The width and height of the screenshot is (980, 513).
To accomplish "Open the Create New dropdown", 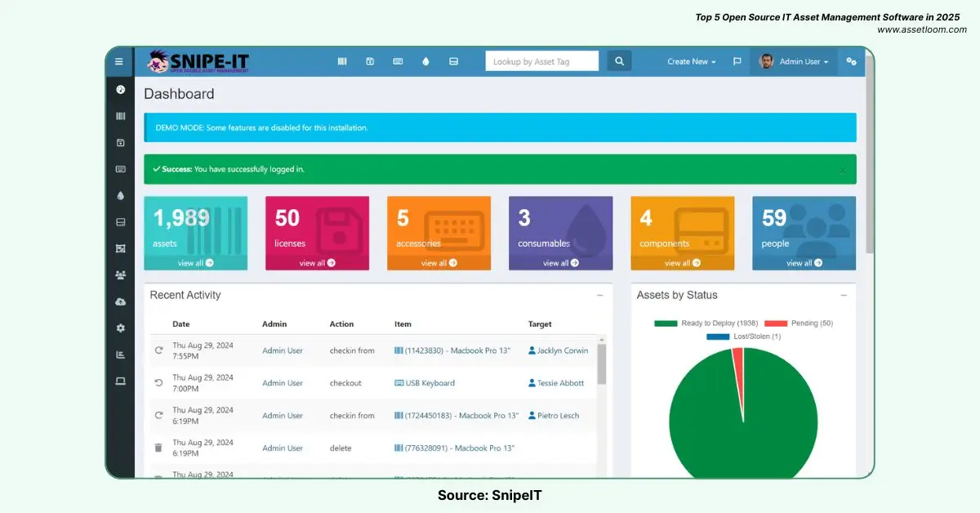I will click(x=691, y=60).
